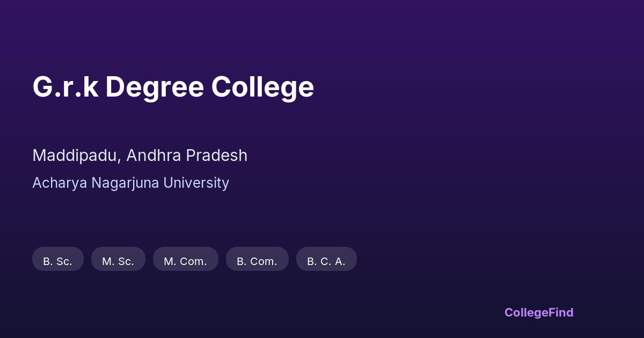Open the Acharya Nagarjuna University link
Screen dimensions: 644x338
pyautogui.click(x=130, y=183)
